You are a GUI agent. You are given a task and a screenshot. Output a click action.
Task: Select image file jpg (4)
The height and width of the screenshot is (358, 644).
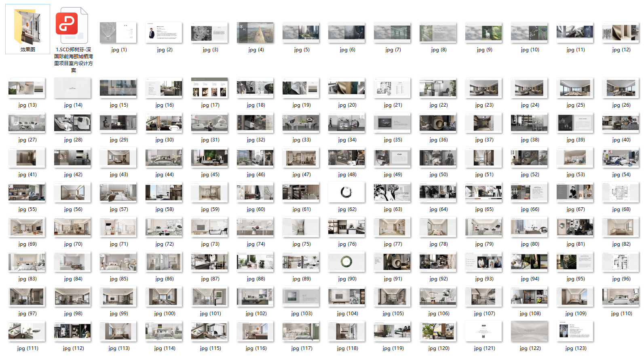click(x=255, y=33)
